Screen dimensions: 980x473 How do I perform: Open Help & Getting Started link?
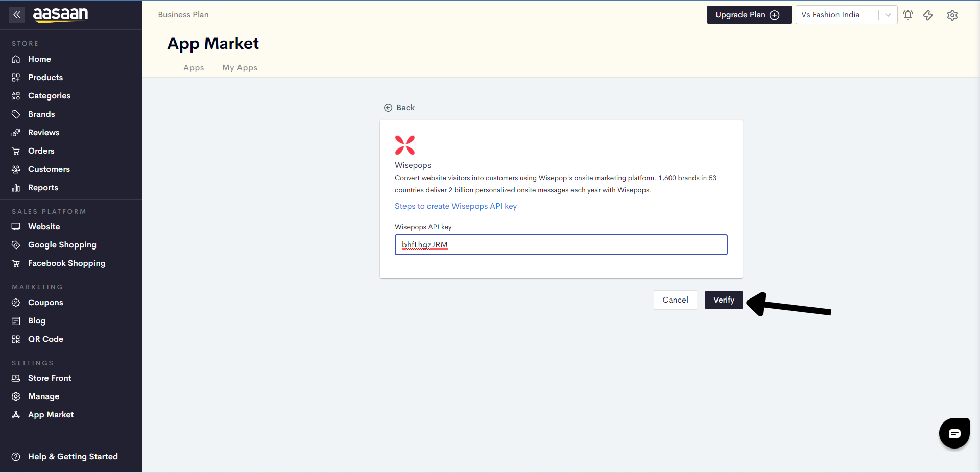[73, 457]
